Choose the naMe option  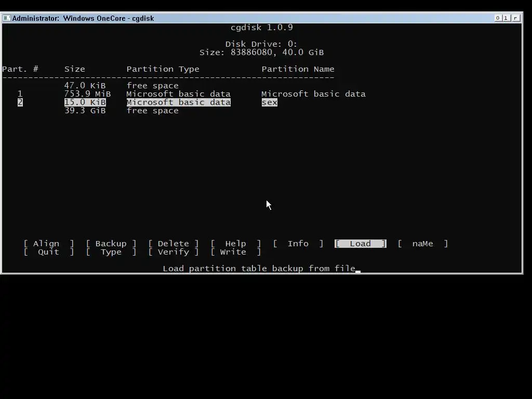click(423, 244)
